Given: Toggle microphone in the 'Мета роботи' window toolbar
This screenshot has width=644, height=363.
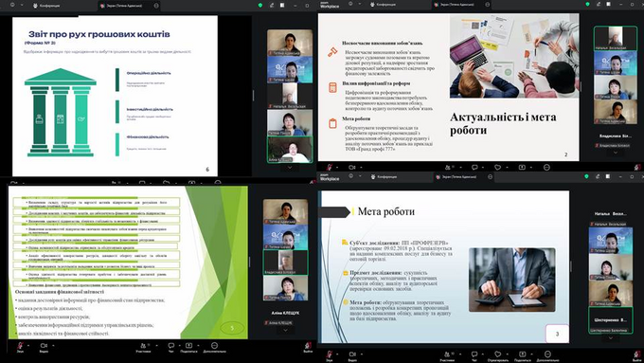Looking at the screenshot, I should pyautogui.click(x=330, y=355).
